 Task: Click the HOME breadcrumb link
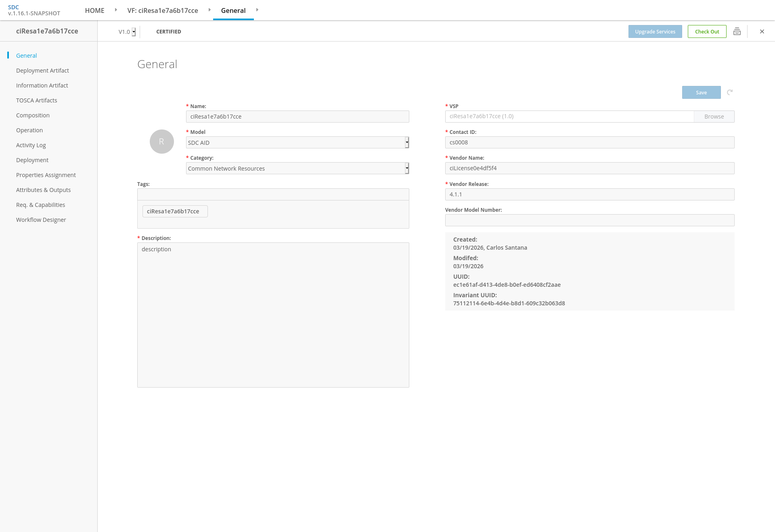point(94,10)
